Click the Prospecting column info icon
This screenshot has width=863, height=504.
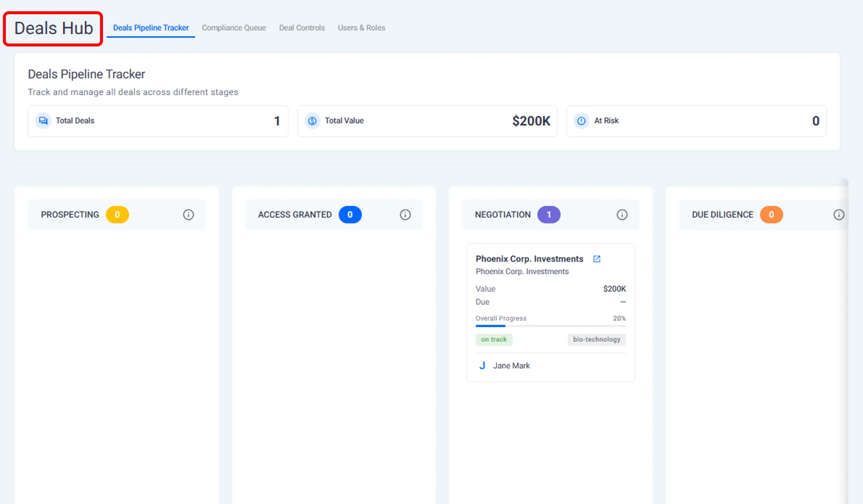(188, 215)
